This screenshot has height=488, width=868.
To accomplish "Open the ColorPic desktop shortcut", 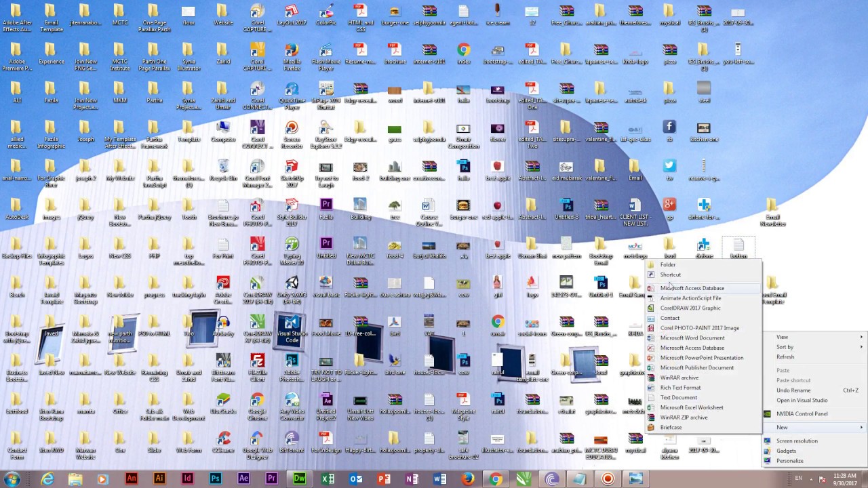I will 326,15.
